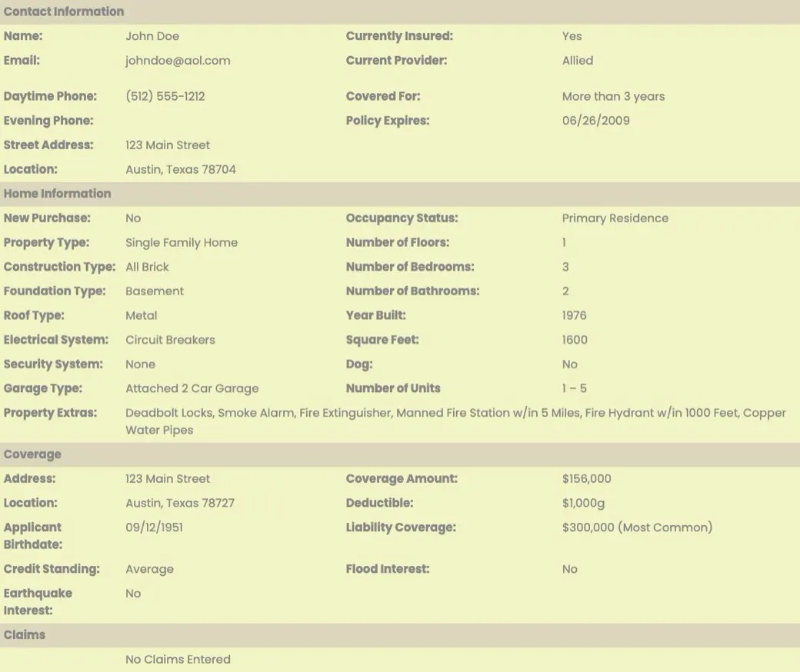This screenshot has height=672, width=800.
Task: Click the square feet value 1600
Action: click(575, 340)
